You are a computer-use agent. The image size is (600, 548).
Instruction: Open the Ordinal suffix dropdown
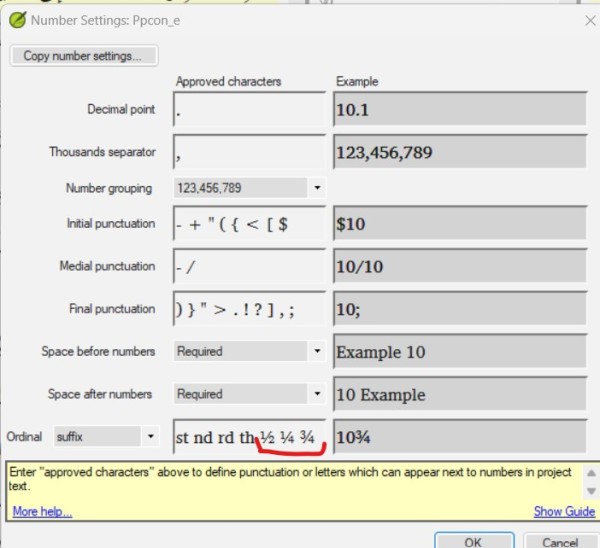(106, 437)
